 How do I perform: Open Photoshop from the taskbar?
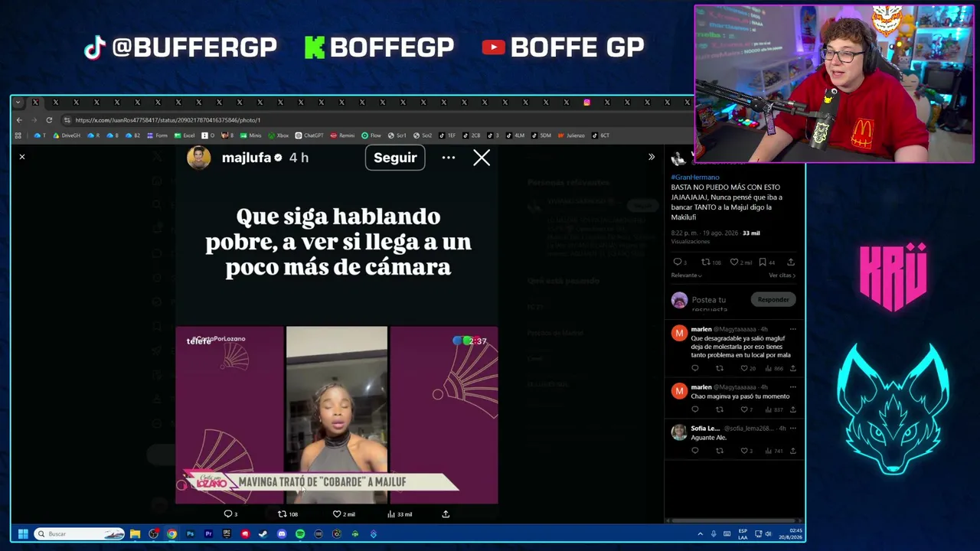[x=190, y=534]
